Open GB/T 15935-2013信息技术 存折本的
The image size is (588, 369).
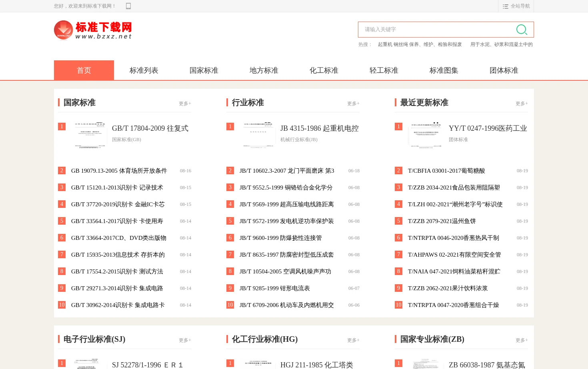(x=118, y=255)
